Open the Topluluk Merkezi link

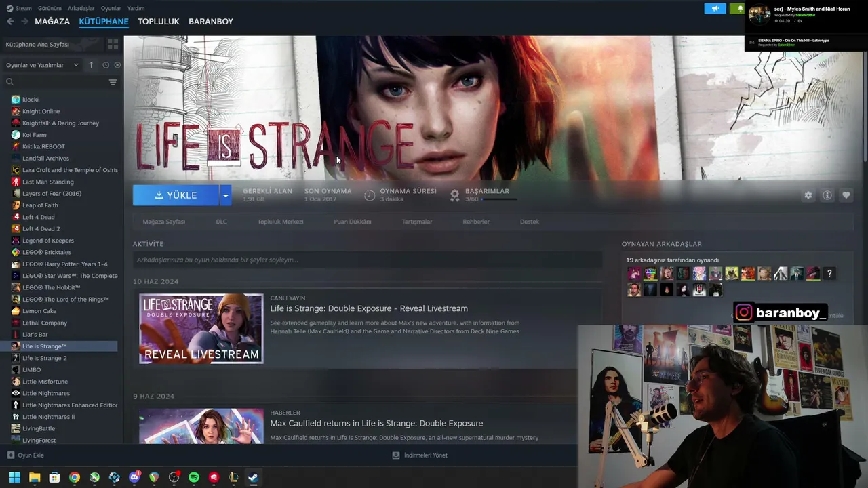point(280,222)
